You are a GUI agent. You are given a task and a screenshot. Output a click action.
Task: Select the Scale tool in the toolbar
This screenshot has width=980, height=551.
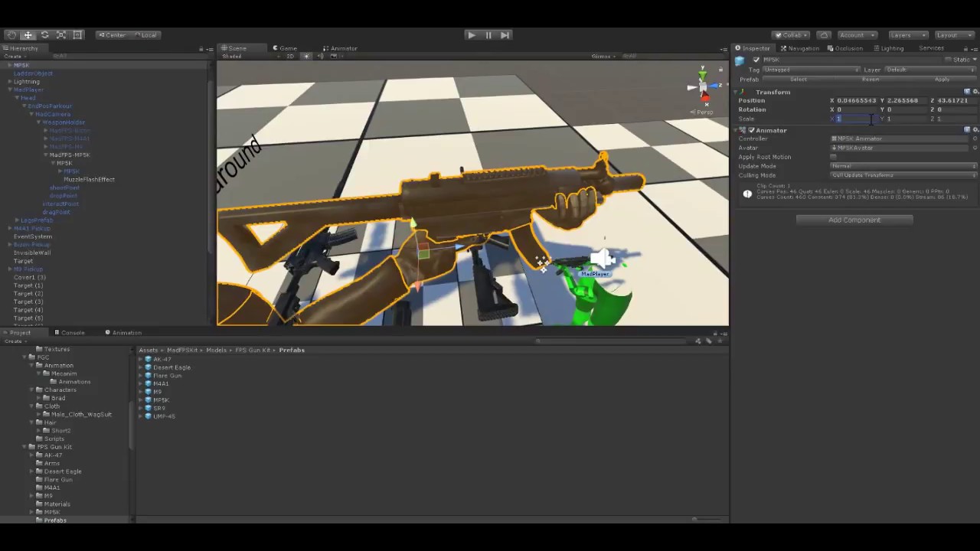(61, 35)
